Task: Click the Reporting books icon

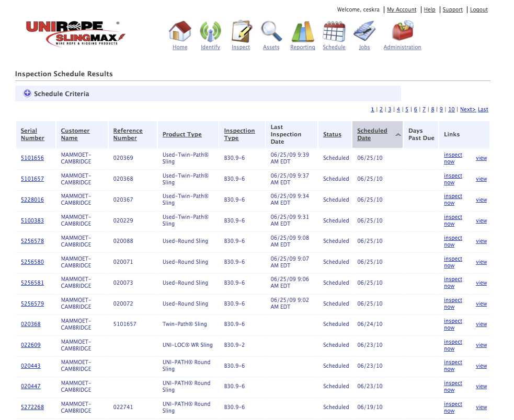Action: tap(302, 32)
